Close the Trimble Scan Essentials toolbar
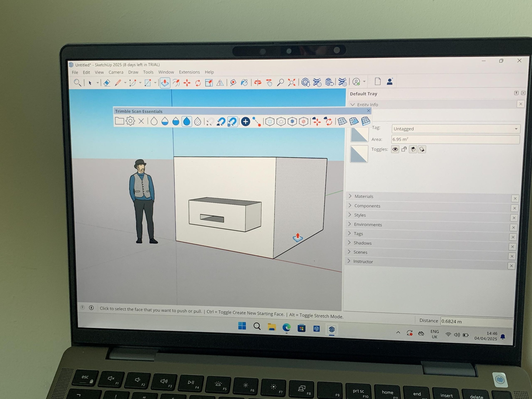 pos(368,111)
